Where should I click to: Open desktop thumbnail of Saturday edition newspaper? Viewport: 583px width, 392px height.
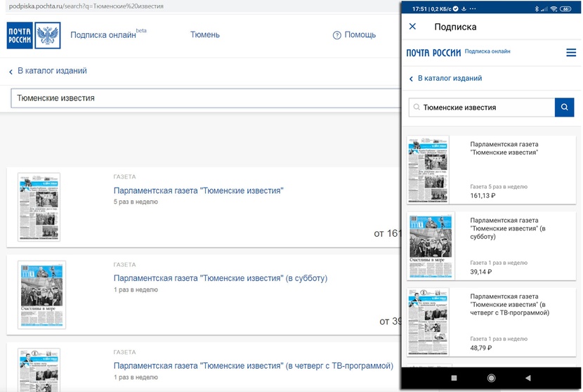(41, 294)
